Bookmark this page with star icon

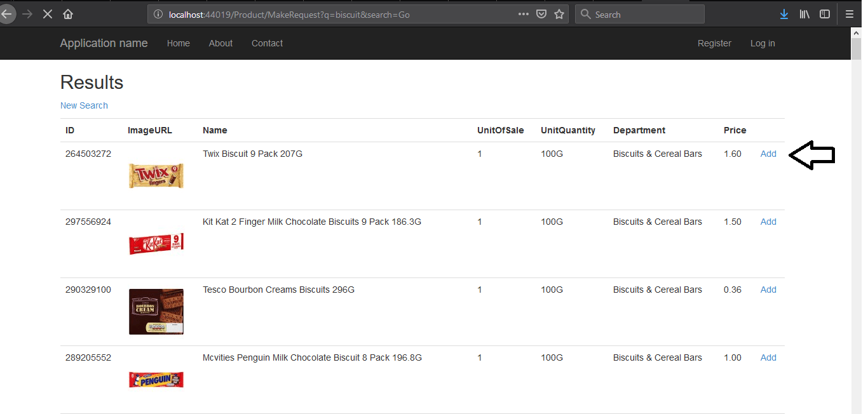tap(559, 14)
